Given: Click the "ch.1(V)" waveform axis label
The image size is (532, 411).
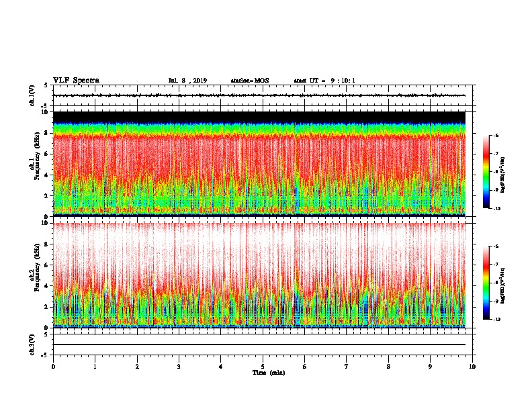Looking at the screenshot, I should [x=32, y=95].
